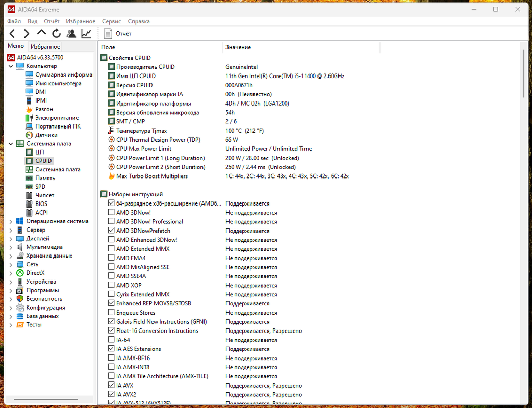Click the 64-разрядное x86-расширение checkbox

111,203
